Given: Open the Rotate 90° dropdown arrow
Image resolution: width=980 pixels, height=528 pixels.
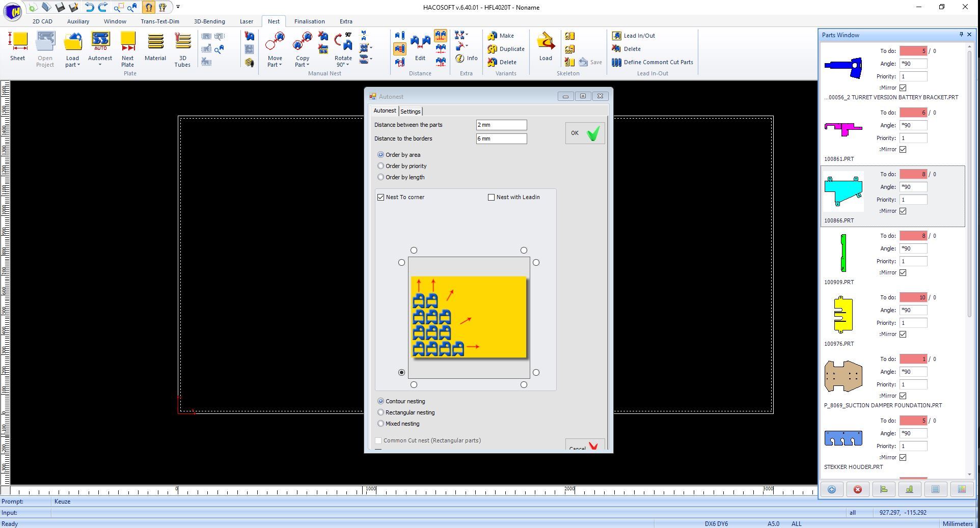Looking at the screenshot, I should click(347, 65).
